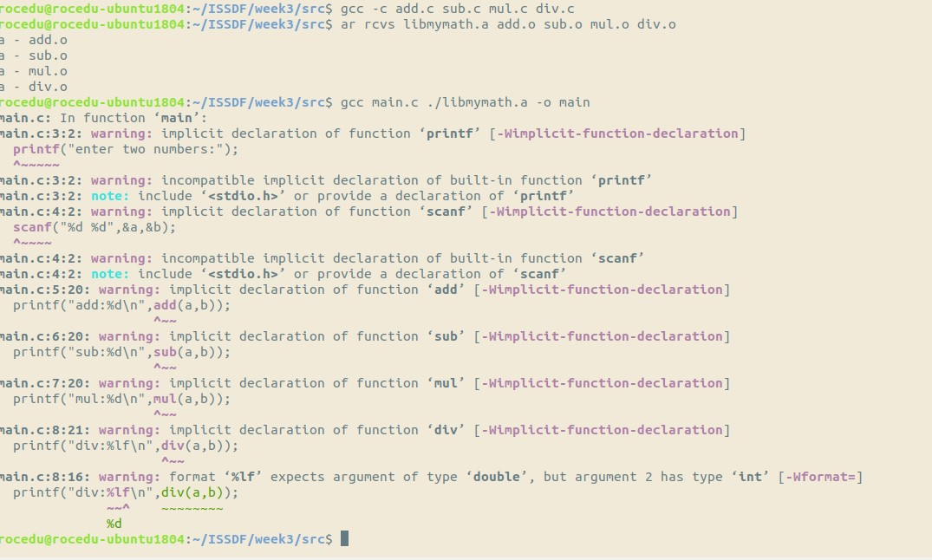Click the green 'div(a,b)' in the last snippet
Viewport: 932px width, 560px height.
(x=192, y=492)
